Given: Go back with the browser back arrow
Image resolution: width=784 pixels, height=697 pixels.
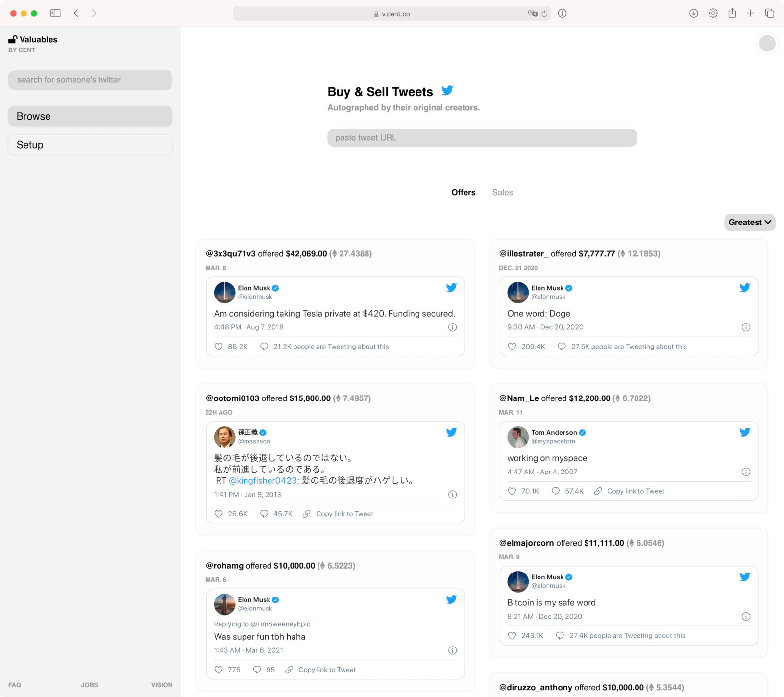Looking at the screenshot, I should click(76, 13).
